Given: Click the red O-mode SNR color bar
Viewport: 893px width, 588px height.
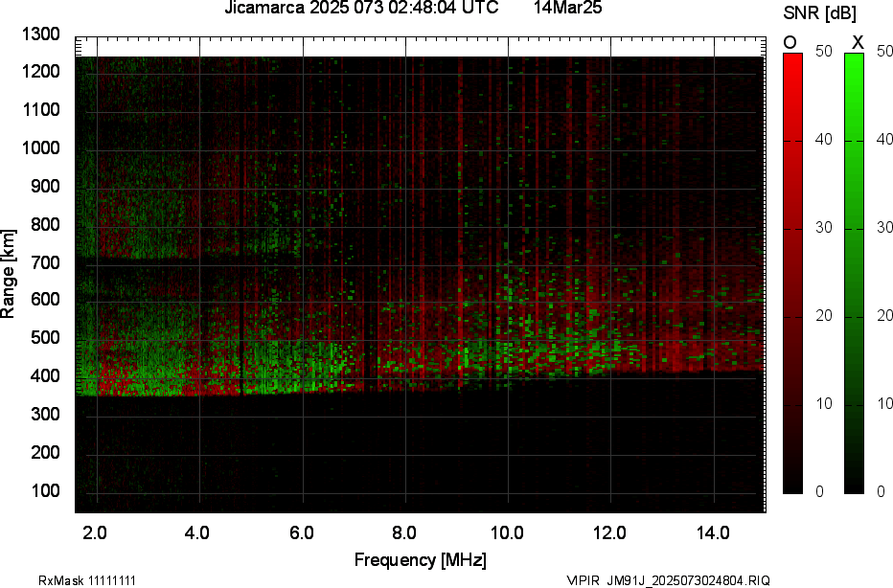Looking at the screenshot, I should tap(792, 273).
